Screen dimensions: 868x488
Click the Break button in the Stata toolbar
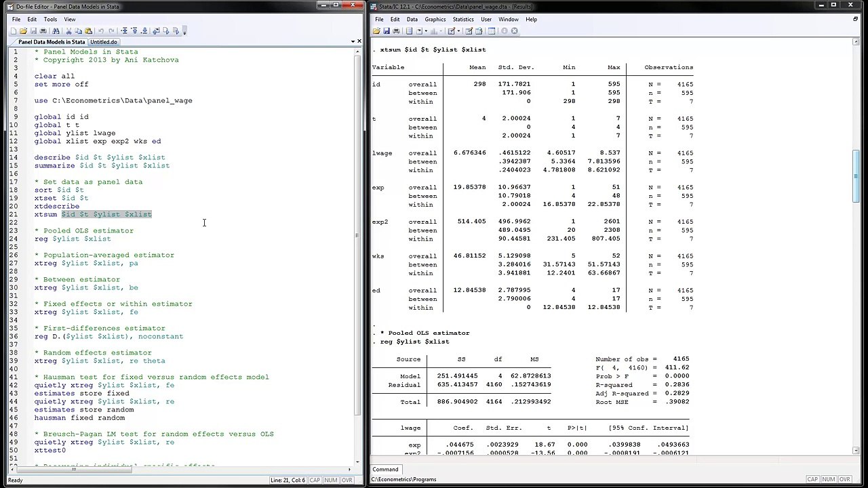pos(514,30)
